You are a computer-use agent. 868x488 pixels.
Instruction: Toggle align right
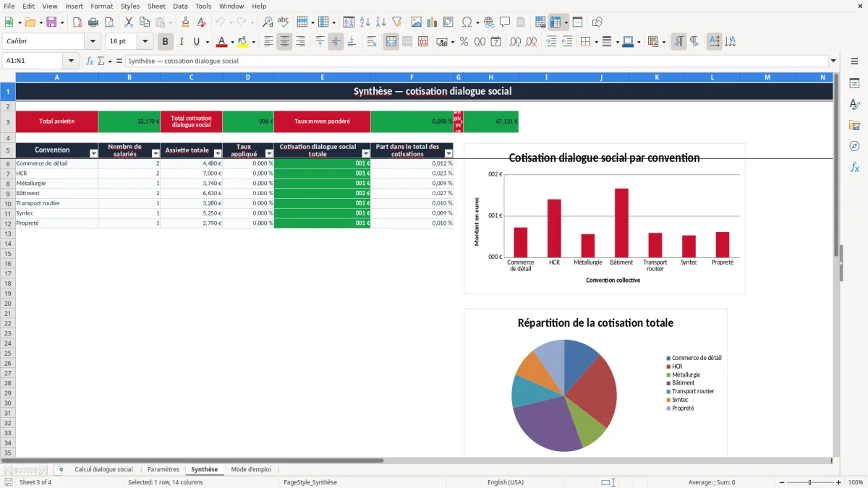tap(300, 42)
